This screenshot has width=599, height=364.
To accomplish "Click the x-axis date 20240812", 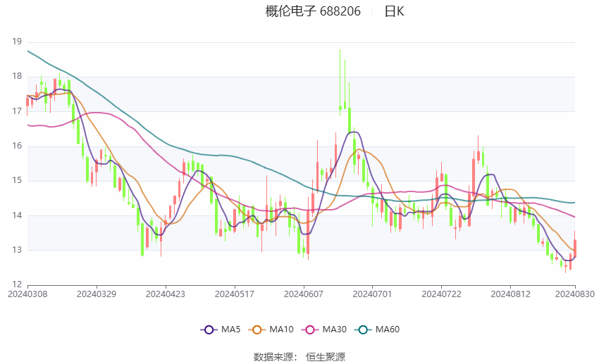I will (511, 294).
